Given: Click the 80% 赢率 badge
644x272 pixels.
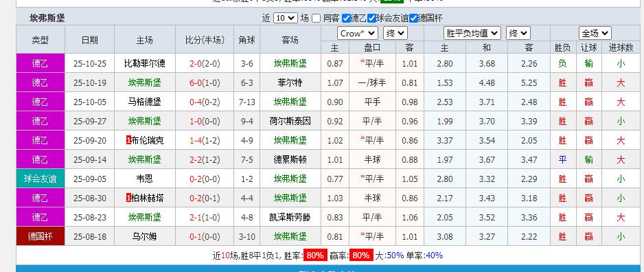Looking at the screenshot, I should [x=361, y=255].
